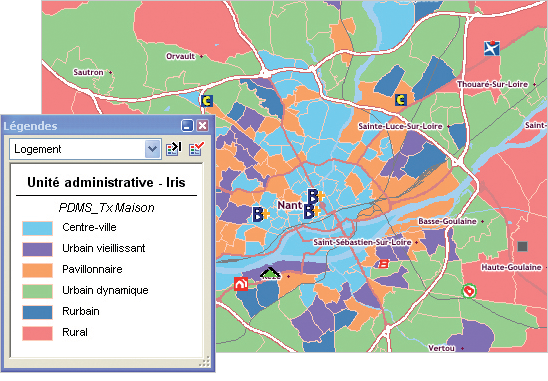Select the Urbain vieillissant purple swatch
This screenshot has width=548, height=381.
[37, 249]
